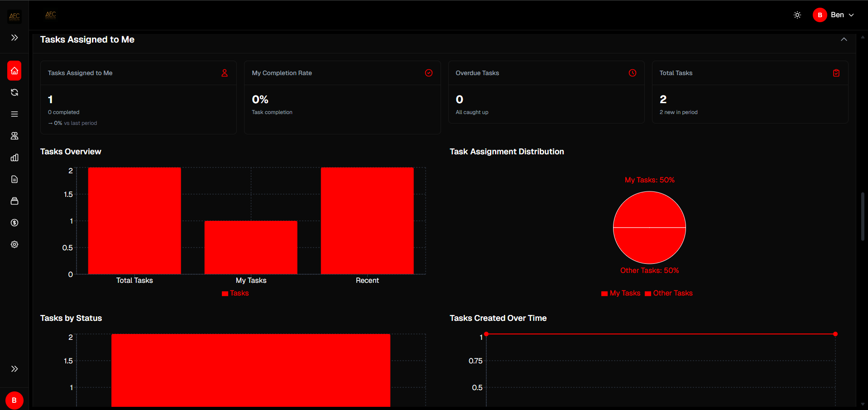Open the bar chart analytics sidebar icon
Viewport: 868px width, 410px height.
point(14,157)
